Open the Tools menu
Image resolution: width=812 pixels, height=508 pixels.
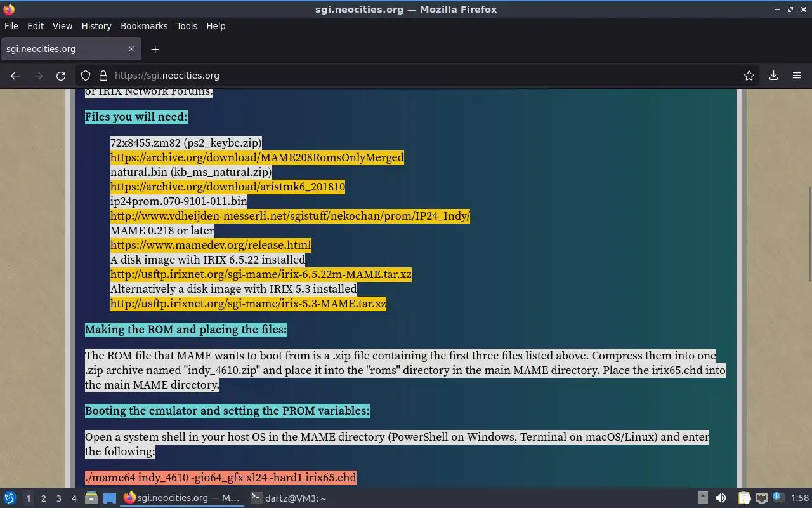point(187,26)
